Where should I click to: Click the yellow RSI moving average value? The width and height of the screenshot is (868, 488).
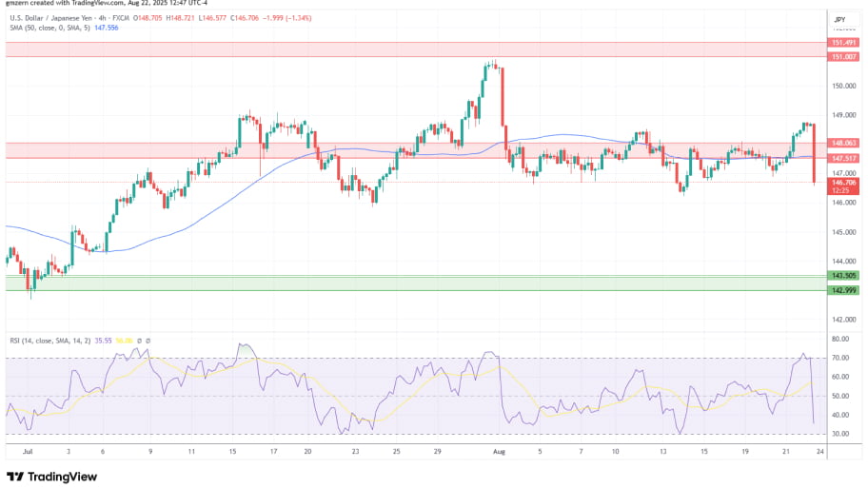point(125,341)
